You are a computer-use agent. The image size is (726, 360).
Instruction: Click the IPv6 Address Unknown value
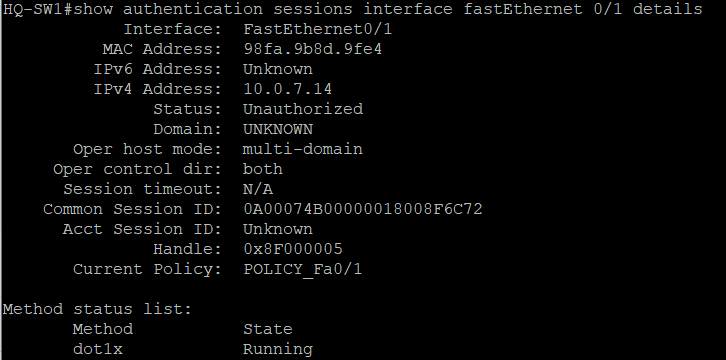point(278,69)
